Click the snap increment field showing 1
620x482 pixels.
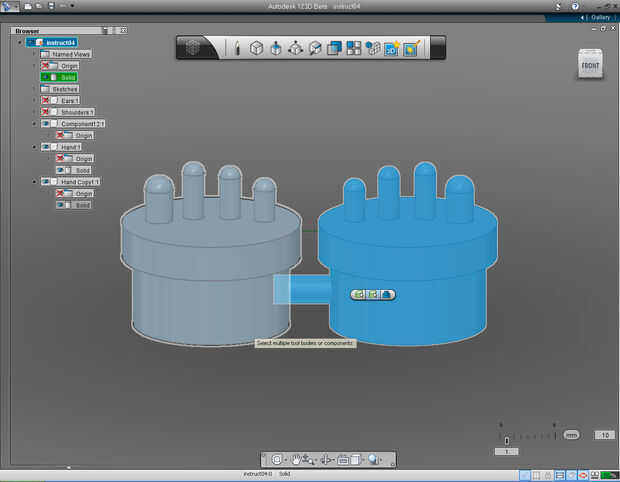pyautogui.click(x=506, y=452)
